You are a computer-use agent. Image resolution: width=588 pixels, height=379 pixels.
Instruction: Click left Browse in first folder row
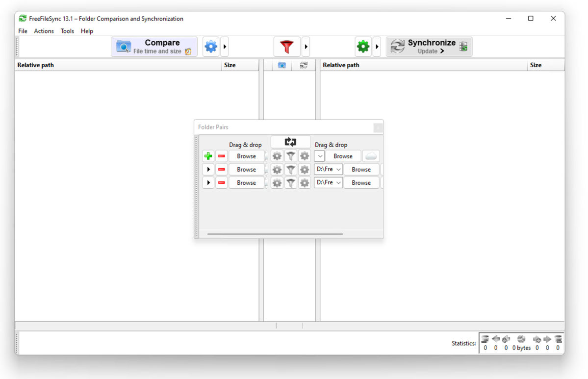(x=246, y=156)
